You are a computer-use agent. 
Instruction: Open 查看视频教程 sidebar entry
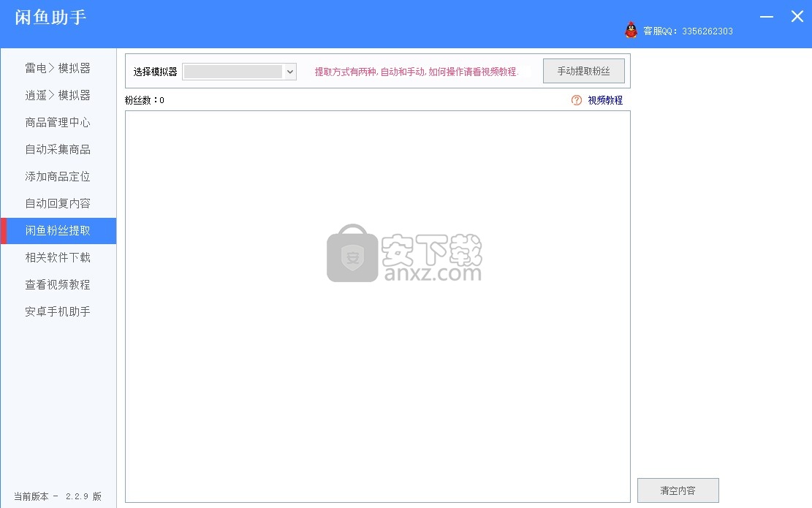(58, 284)
